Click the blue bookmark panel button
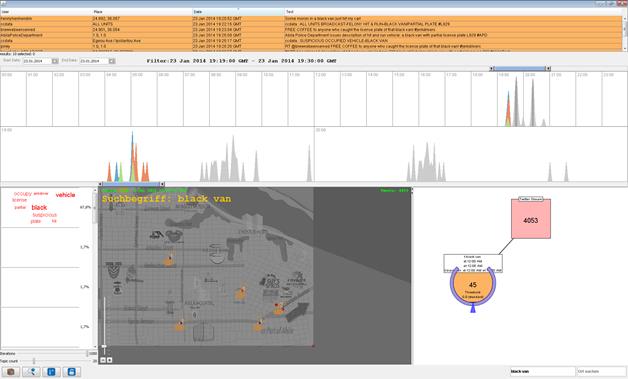This screenshot has height=379, width=628. coord(51,371)
